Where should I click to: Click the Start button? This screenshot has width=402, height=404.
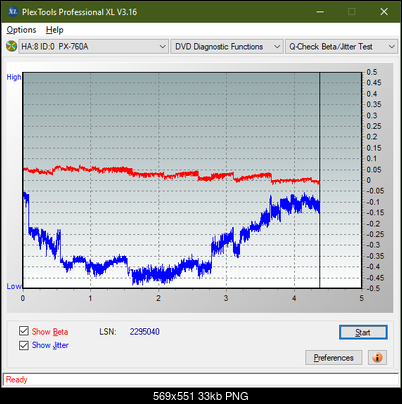click(x=363, y=332)
